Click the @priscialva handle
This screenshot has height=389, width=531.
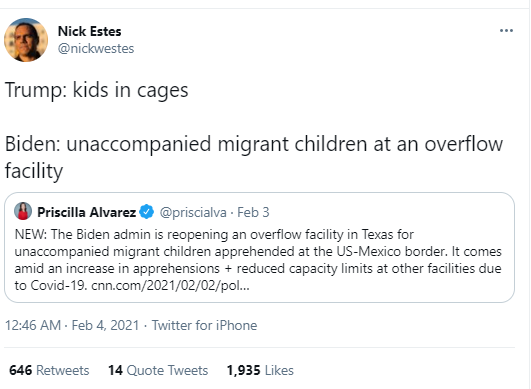[x=193, y=213]
